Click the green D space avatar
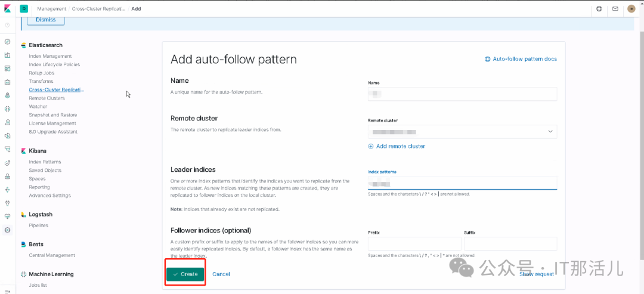644x294 pixels. [x=24, y=9]
